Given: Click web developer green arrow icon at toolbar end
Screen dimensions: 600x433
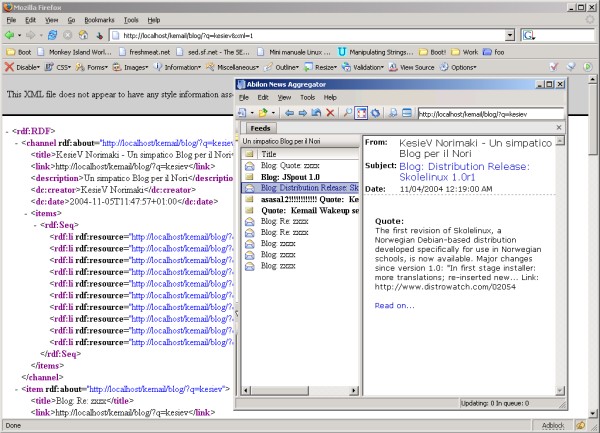Looking at the screenshot, I should (587, 67).
